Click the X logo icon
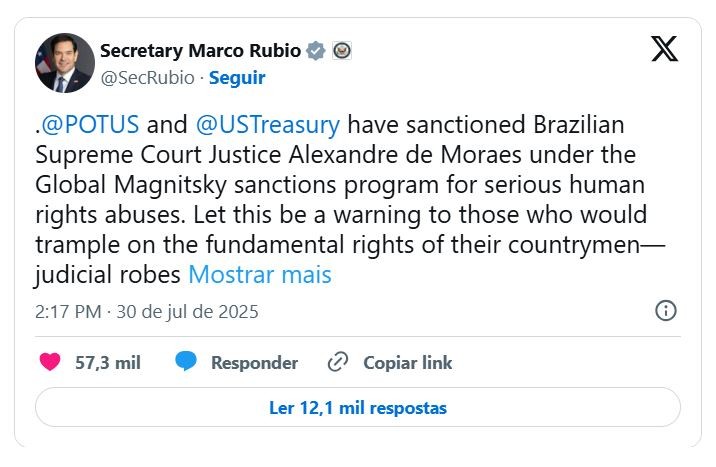Viewport: 716px width, 467px height. (664, 49)
